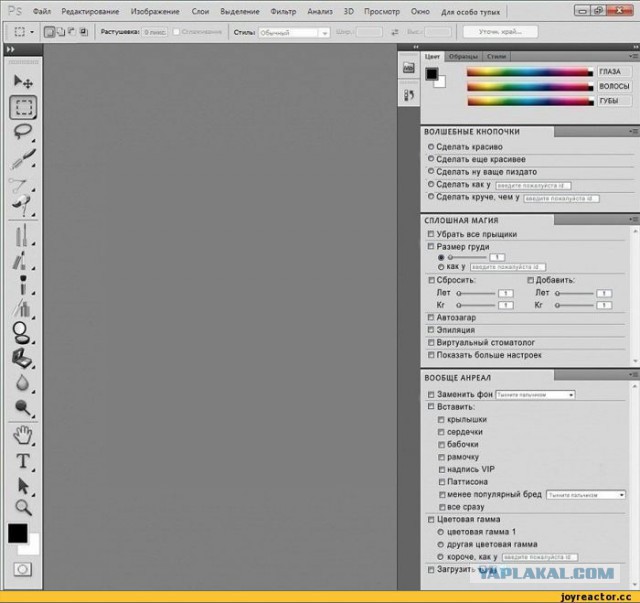The width and height of the screenshot is (640, 603).
Task: Click the 'ГУБЫ' button
Action: (614, 101)
